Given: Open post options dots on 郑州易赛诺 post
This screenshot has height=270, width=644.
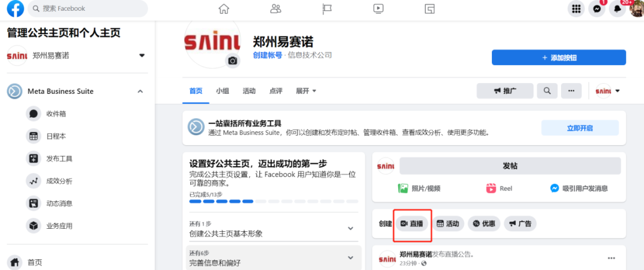Looking at the screenshot, I should (612, 258).
